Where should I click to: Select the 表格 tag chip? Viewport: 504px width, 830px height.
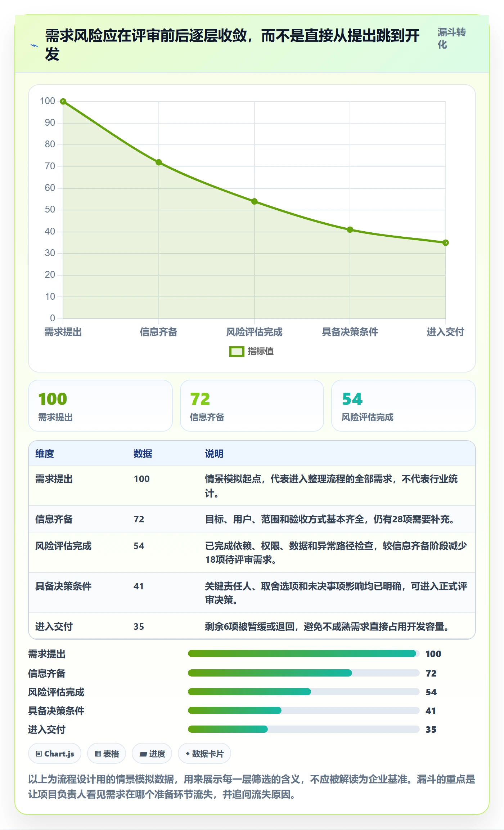tap(107, 753)
